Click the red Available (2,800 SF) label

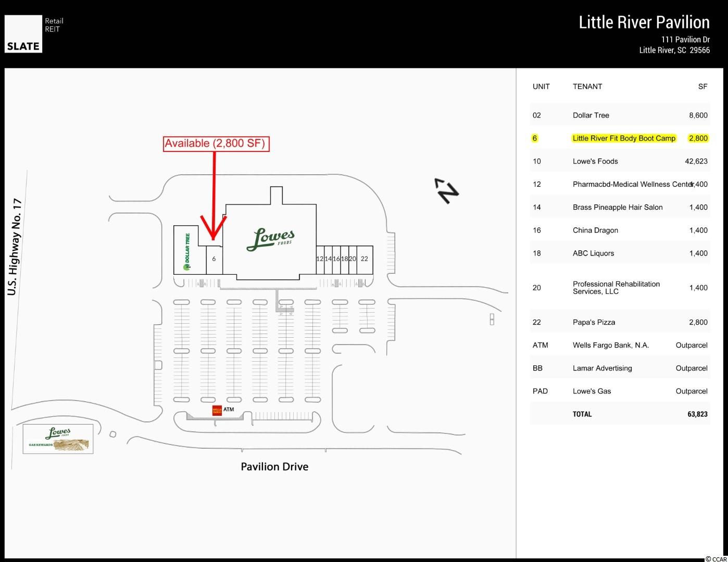[x=216, y=144]
